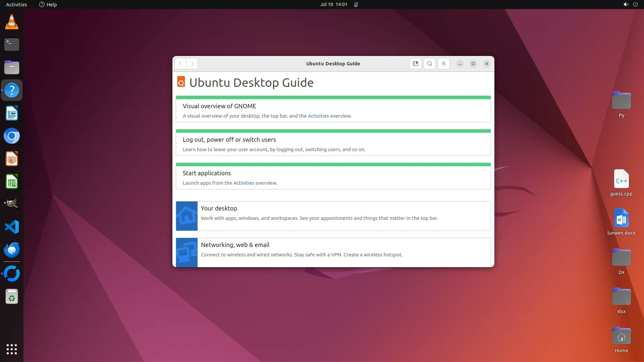Open Visual overview of GNOME topic
This screenshot has width=644, height=362.
pos(219,106)
